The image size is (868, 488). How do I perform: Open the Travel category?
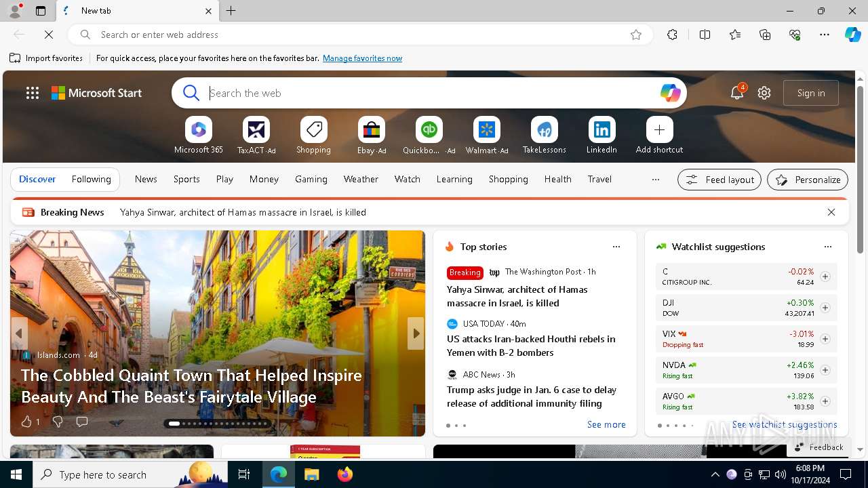(599, 180)
